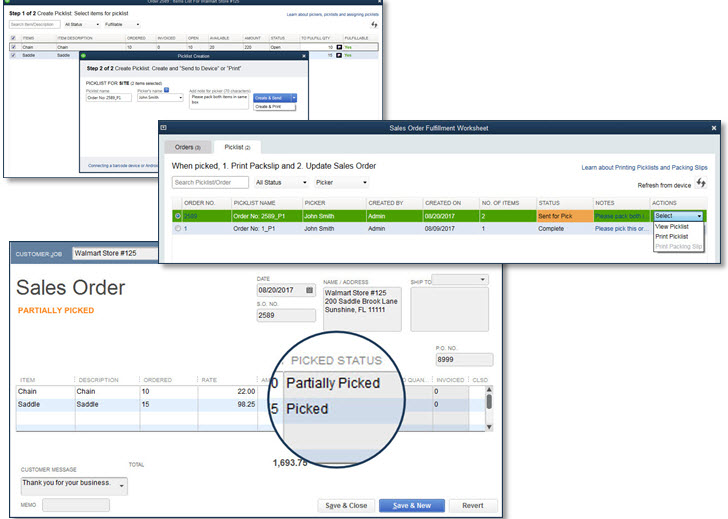Screen dimensions: 728x519
Task: Open the 'Please pack both' note link for order 2589
Action: 622,216
